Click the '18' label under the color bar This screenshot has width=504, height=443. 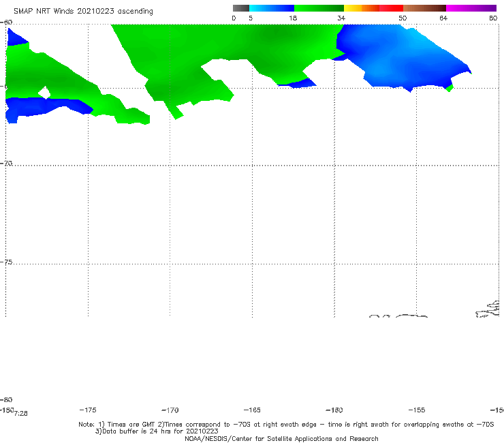[x=293, y=18]
